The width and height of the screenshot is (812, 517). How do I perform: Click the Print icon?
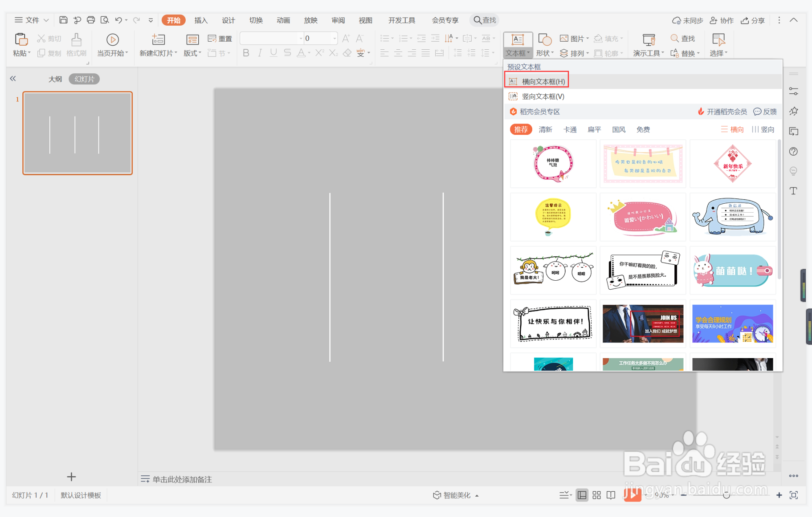tap(91, 20)
